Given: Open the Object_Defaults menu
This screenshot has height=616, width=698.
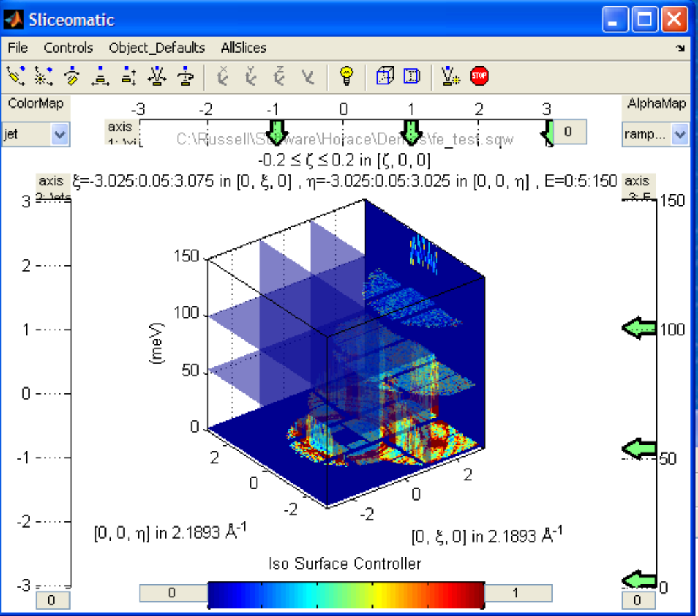Looking at the screenshot, I should coord(157,48).
